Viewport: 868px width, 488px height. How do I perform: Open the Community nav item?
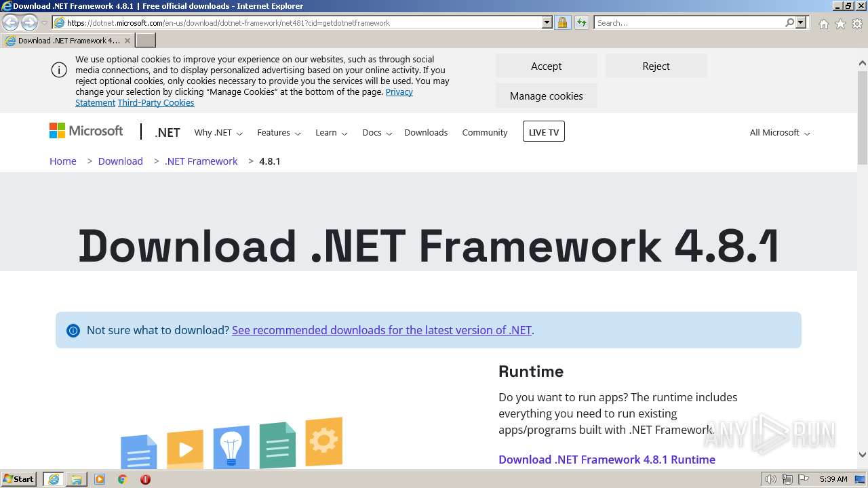(x=485, y=133)
